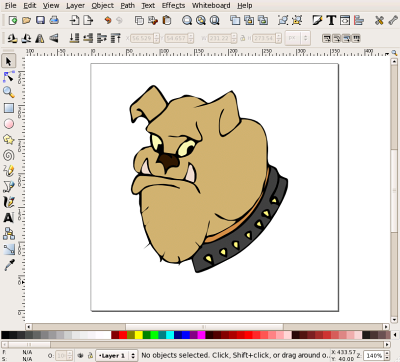The height and width of the screenshot is (362, 400).
Task: Ungroup the selected objects
Action: click(x=297, y=20)
